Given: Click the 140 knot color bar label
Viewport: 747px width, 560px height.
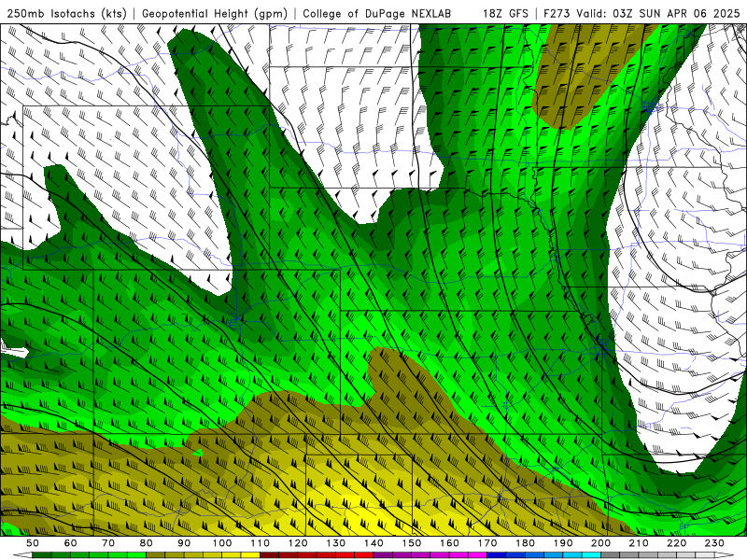Looking at the screenshot, I should click(373, 543).
